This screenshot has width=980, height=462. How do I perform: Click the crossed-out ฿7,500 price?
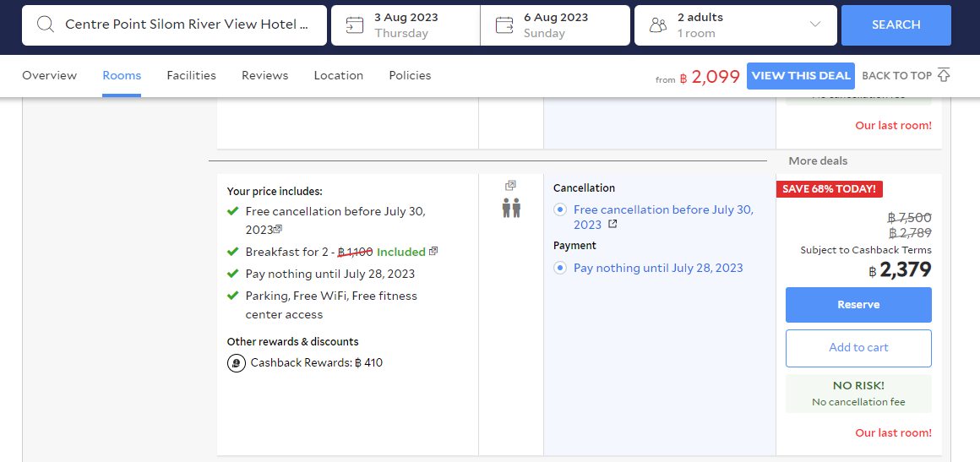coord(909,218)
